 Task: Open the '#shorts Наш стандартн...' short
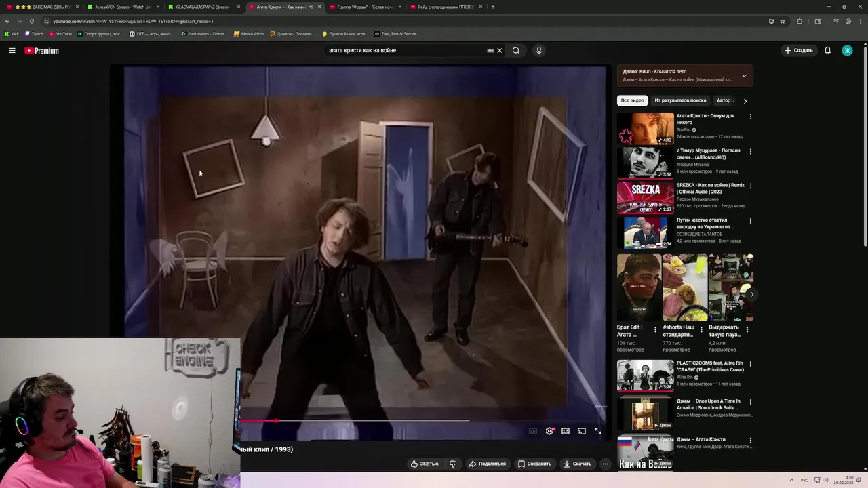pos(685,287)
